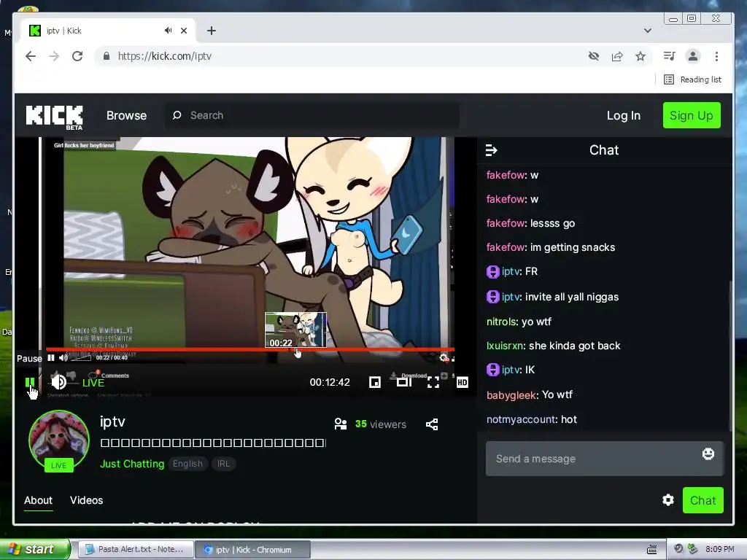The image size is (747, 560).
Task: Click username fakefow on 'lessss go' message
Action: coord(506,223)
